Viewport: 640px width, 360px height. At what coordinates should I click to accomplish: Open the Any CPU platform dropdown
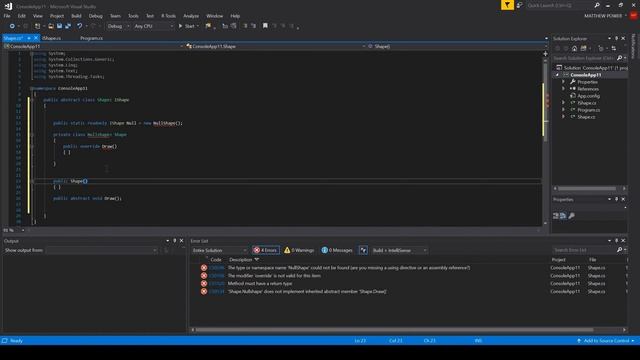(x=153, y=26)
